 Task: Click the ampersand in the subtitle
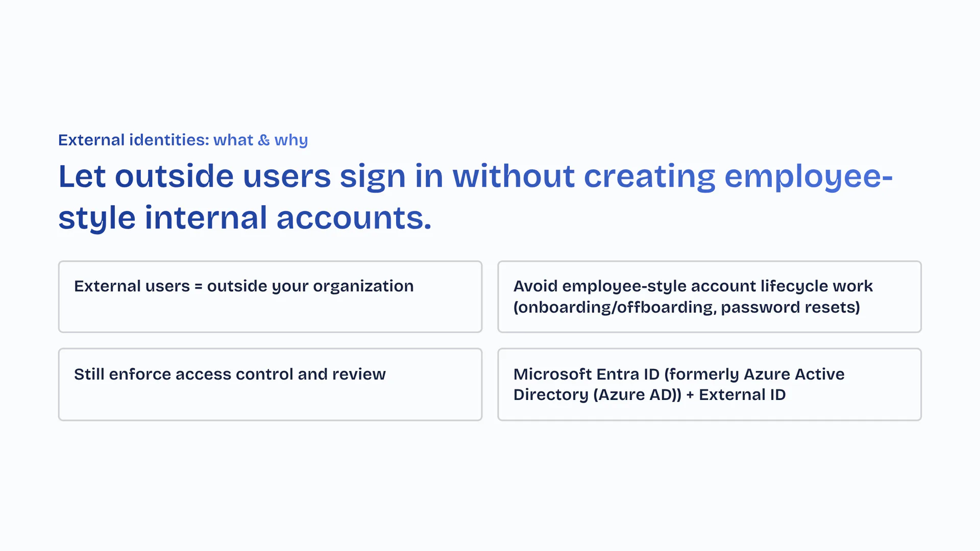pyautogui.click(x=264, y=140)
